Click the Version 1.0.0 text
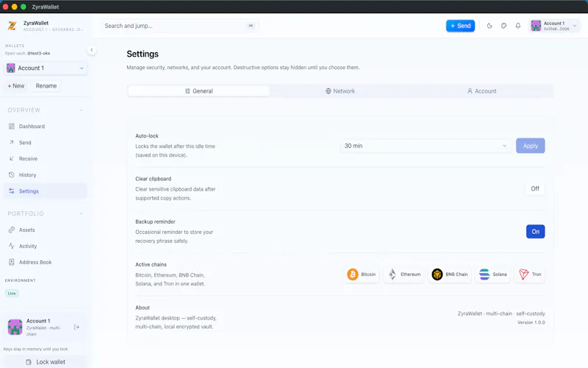Viewport: 588px width, 368px height. [x=531, y=322]
